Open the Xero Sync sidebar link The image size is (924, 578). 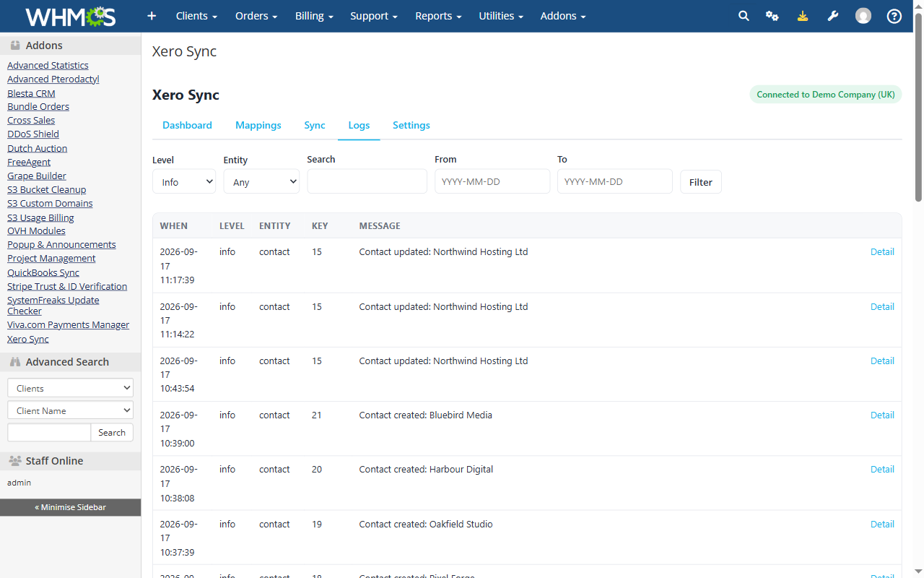pos(28,339)
